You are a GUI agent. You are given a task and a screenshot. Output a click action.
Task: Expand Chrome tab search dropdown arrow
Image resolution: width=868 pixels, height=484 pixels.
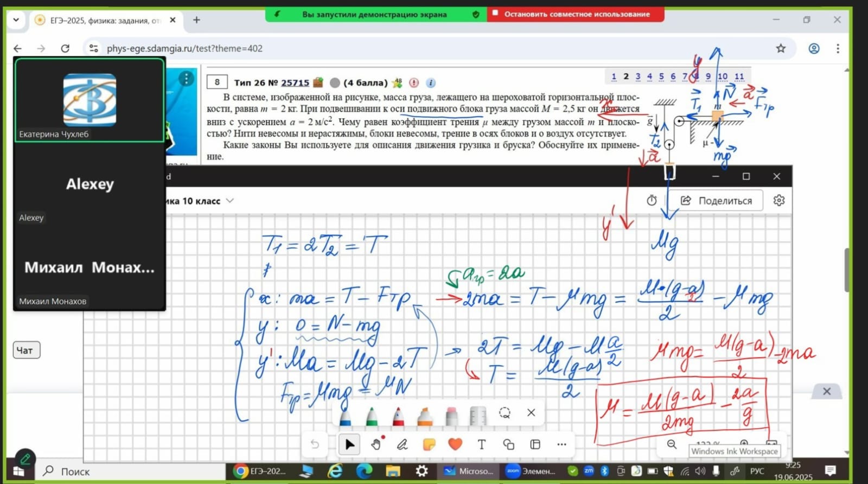click(x=16, y=20)
